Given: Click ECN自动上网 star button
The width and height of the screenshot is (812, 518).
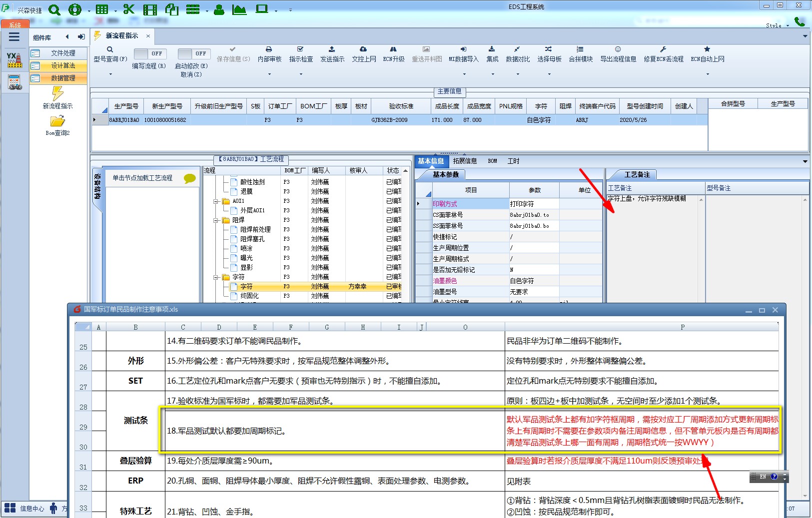Looking at the screenshot, I should tap(708, 54).
